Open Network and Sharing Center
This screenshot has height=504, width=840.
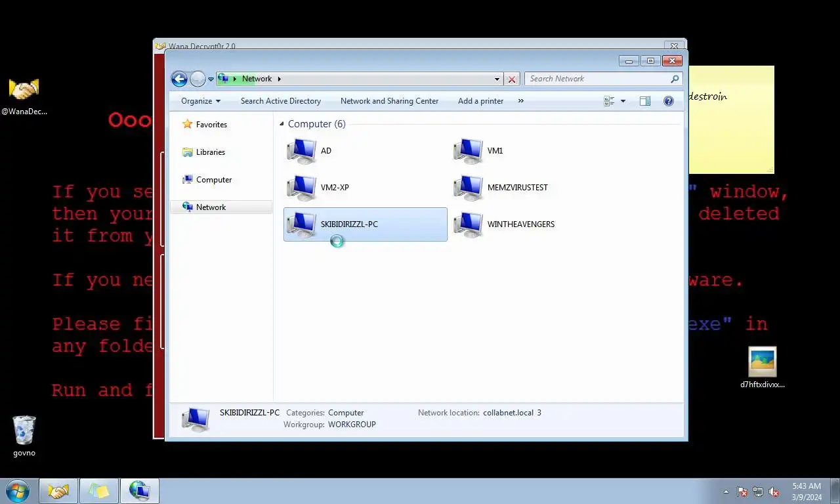tap(389, 101)
